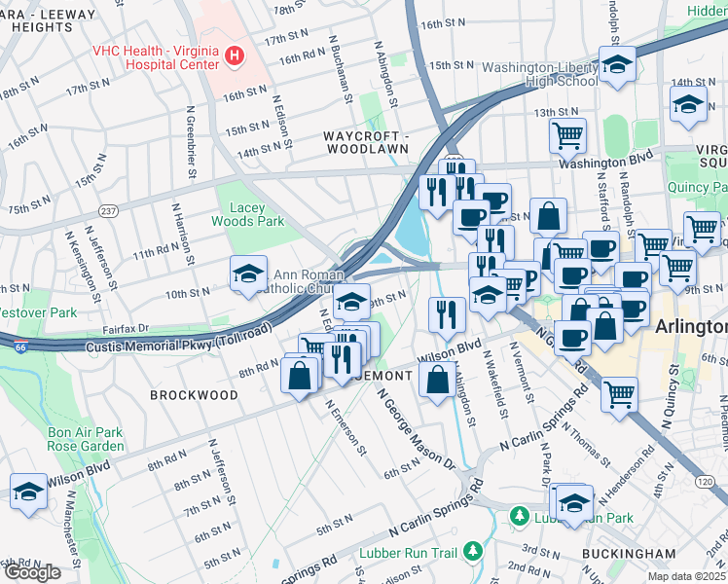Select the N Thomas St label

(x=586, y=444)
